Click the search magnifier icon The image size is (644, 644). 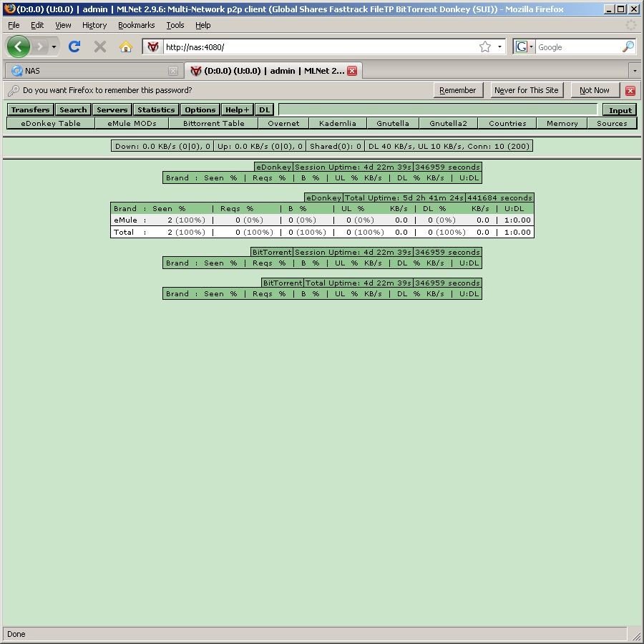628,47
